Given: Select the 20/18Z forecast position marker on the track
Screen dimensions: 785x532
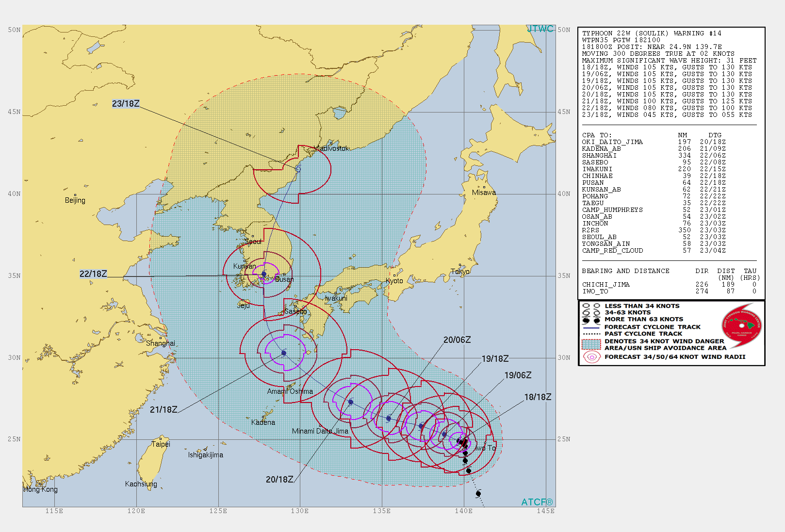Looking at the screenshot, I should [x=351, y=402].
